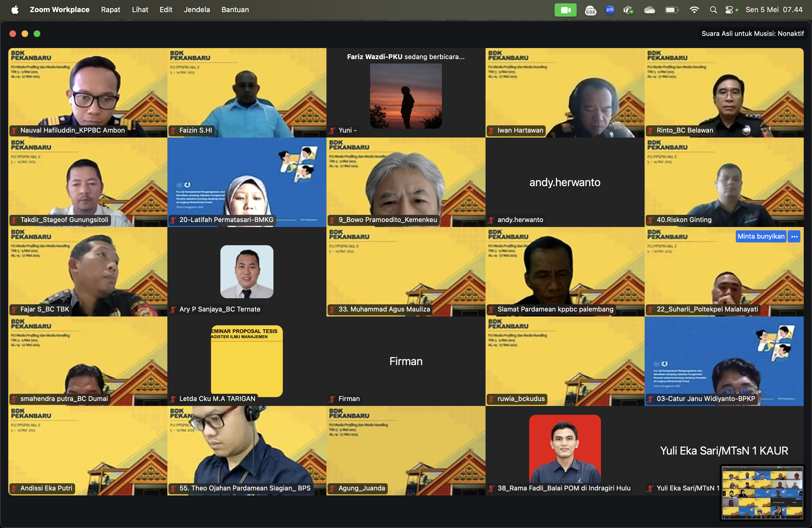Select Yuni's sunset silhouette profile picture
Viewport: 812px width, 528px height.
406,96
